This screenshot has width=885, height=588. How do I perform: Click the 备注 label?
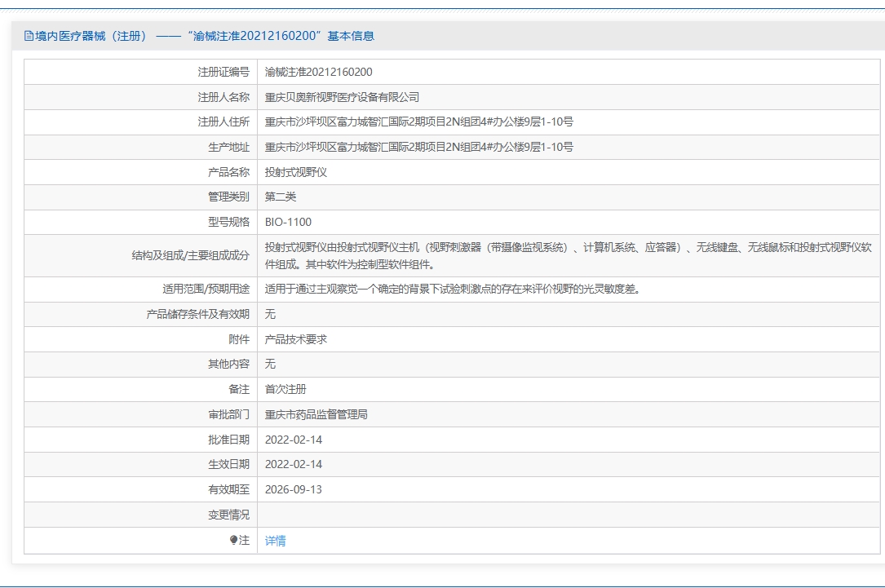tap(239, 389)
